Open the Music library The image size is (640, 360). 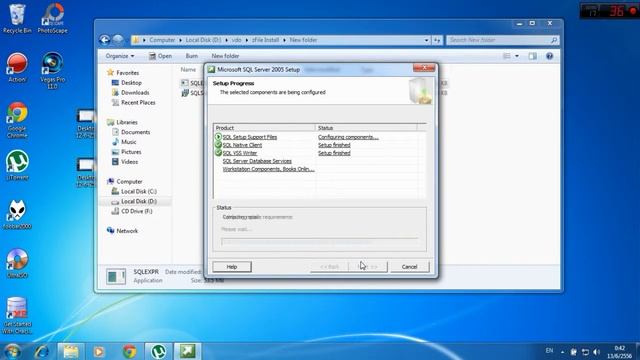click(x=129, y=142)
